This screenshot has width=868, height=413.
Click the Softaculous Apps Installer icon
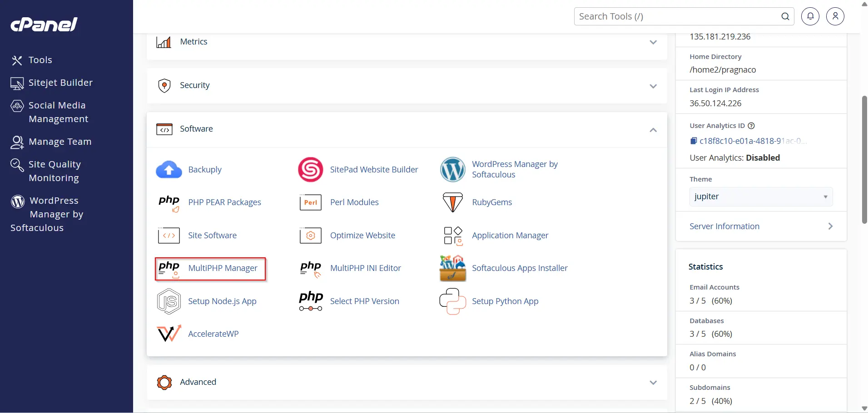click(453, 268)
